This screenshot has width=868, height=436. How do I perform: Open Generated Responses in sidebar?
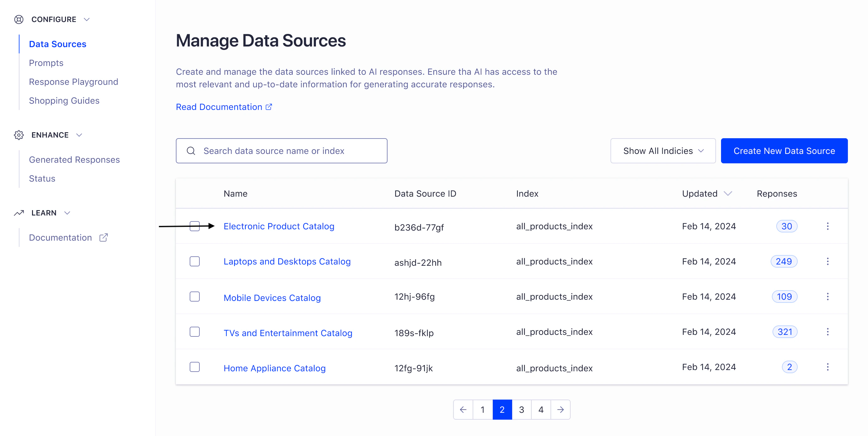[74, 160]
